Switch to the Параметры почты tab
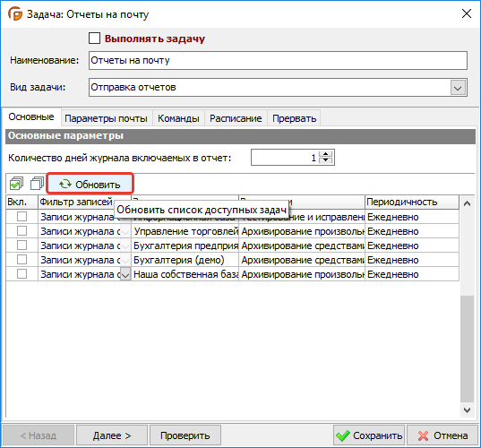The width and height of the screenshot is (481, 448). pyautogui.click(x=106, y=118)
